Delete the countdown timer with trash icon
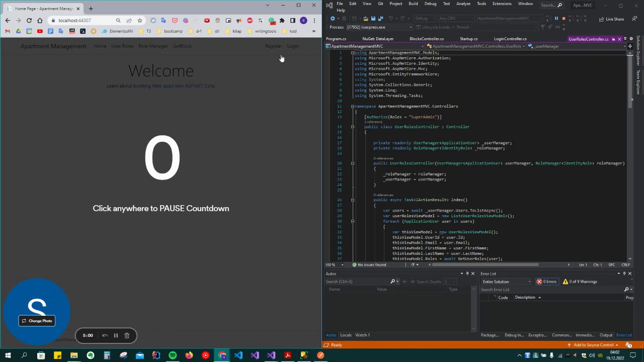Image resolution: width=644 pixels, height=362 pixels. pyautogui.click(x=127, y=335)
